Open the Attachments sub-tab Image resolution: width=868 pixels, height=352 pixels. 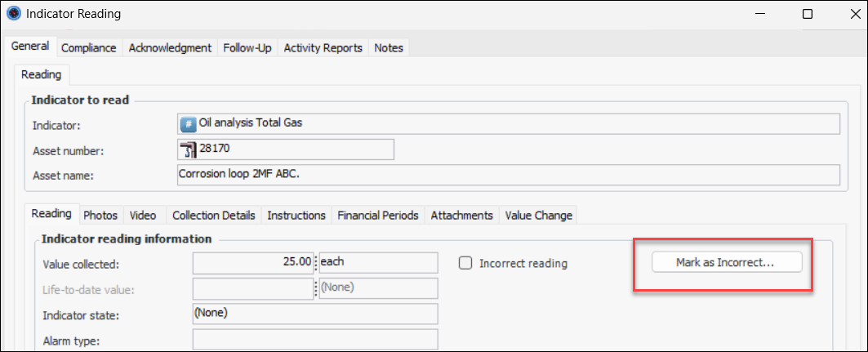pos(461,216)
